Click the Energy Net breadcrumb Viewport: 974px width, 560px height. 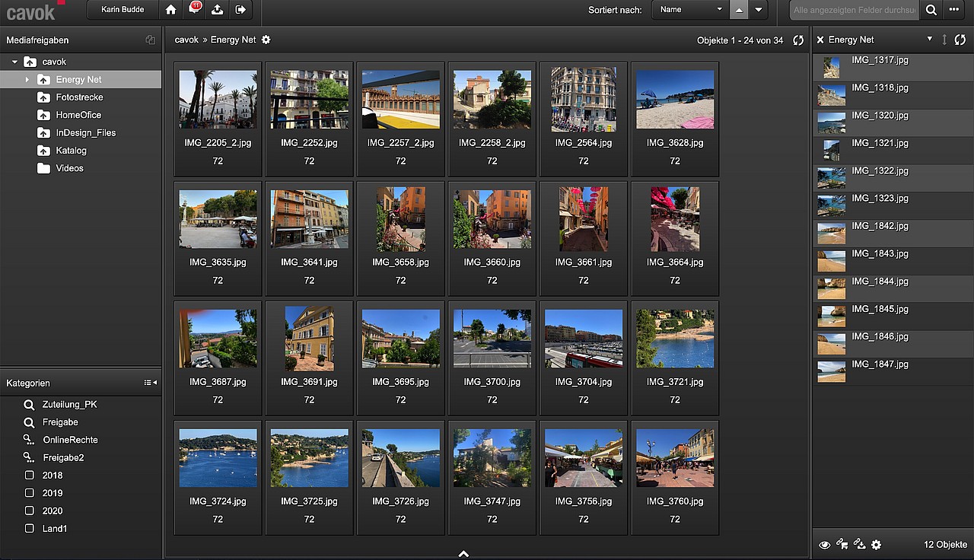coord(233,40)
